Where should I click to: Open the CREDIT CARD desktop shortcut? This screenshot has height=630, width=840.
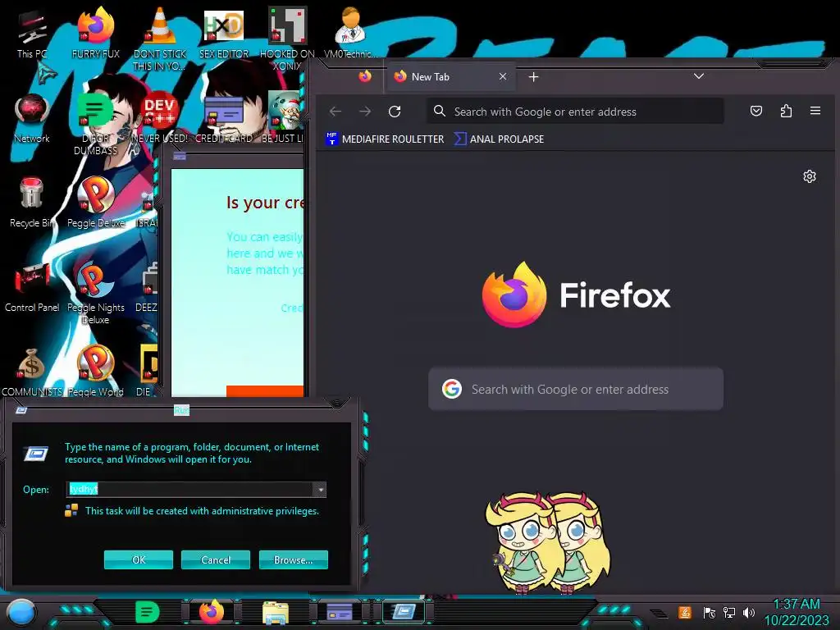pyautogui.click(x=224, y=118)
